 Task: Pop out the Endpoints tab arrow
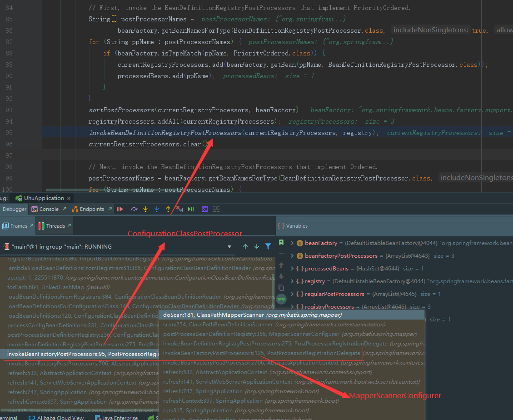tap(110, 209)
